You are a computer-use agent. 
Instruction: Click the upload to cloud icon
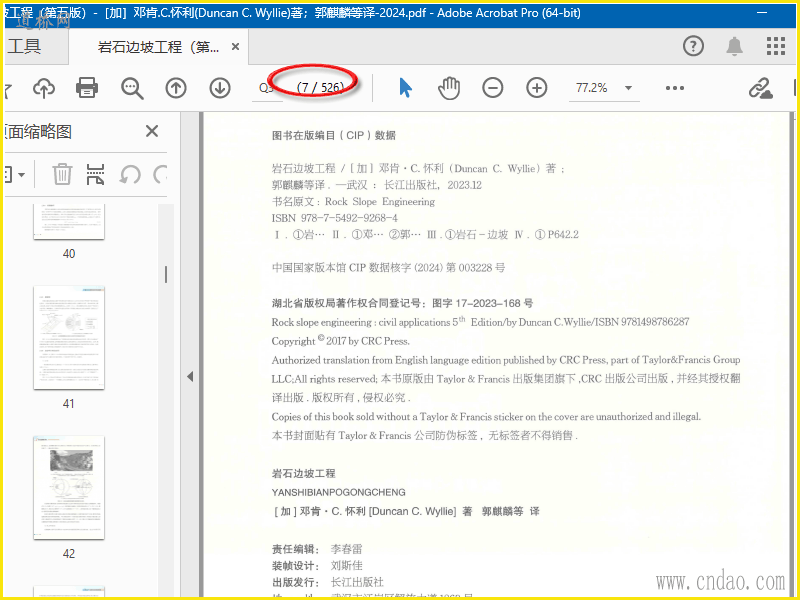pyautogui.click(x=44, y=88)
